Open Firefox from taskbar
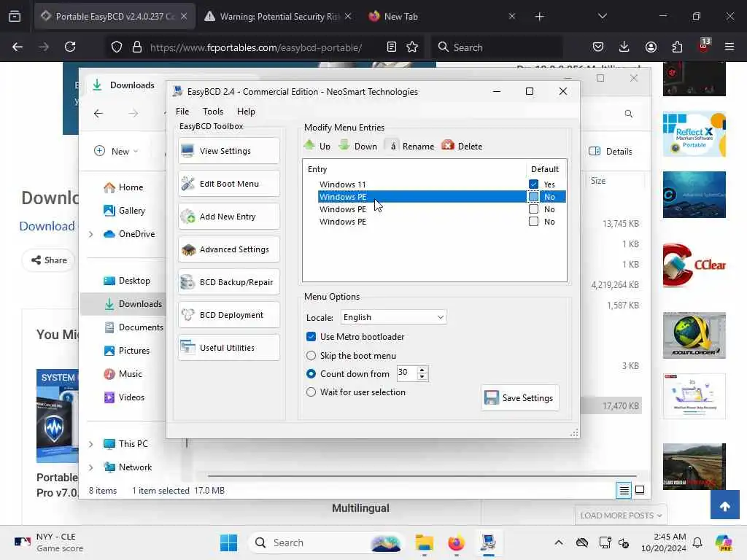 [457, 542]
